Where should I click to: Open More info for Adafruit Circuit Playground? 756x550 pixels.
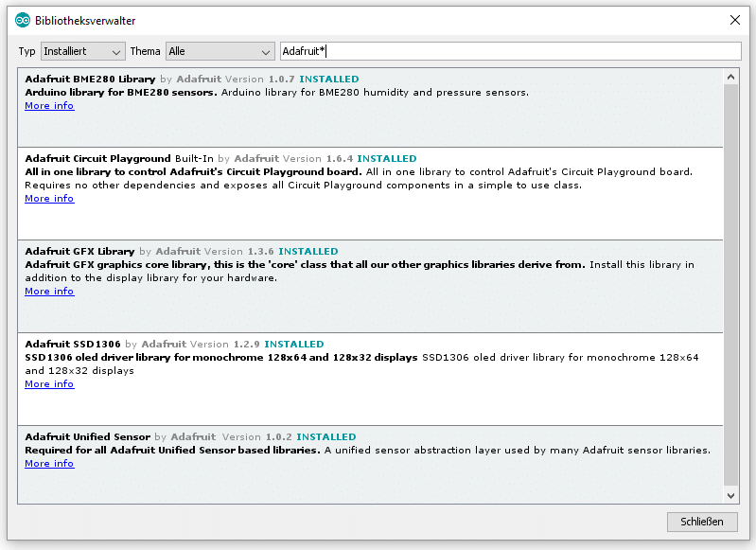49,198
